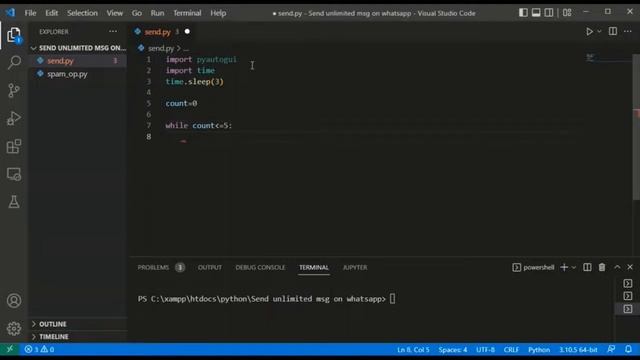Open the Go menu
This screenshot has height=360, width=640.
[x=137, y=13]
